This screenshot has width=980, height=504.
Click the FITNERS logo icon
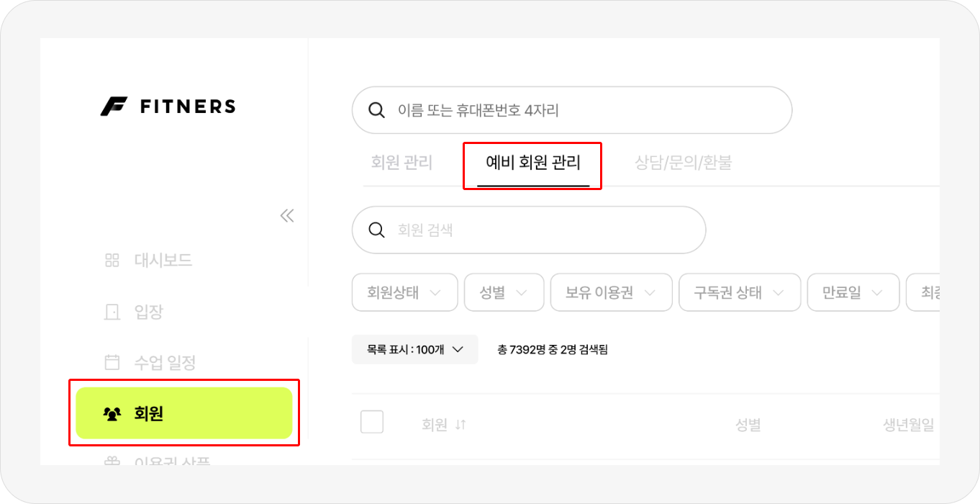114,107
